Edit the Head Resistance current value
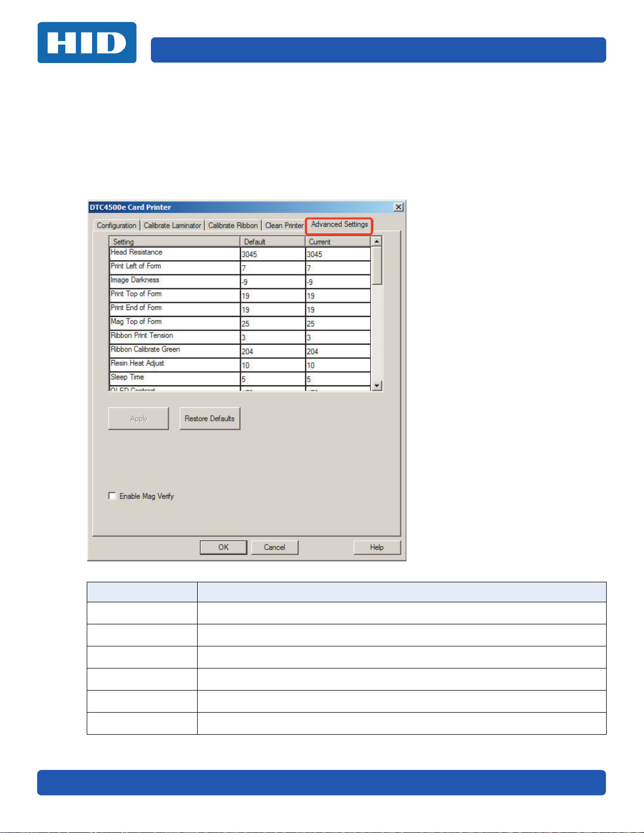 point(338,254)
